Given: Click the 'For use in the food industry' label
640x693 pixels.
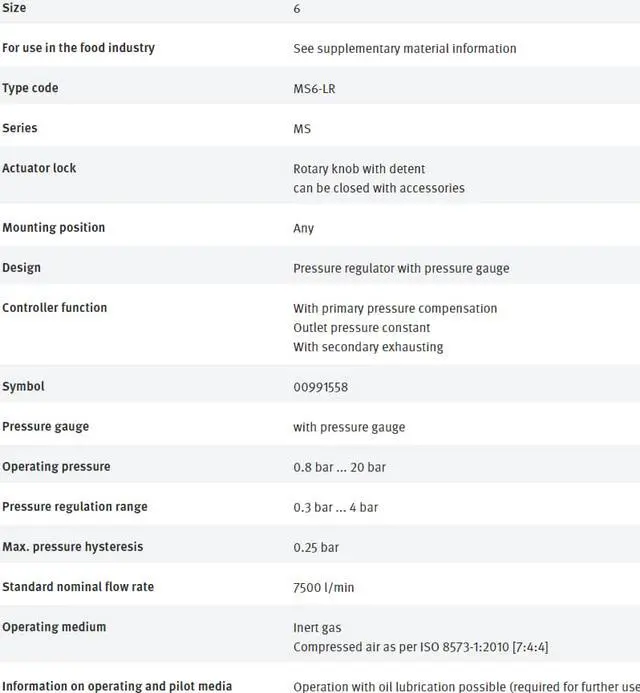Looking at the screenshot, I should [x=78, y=47].
